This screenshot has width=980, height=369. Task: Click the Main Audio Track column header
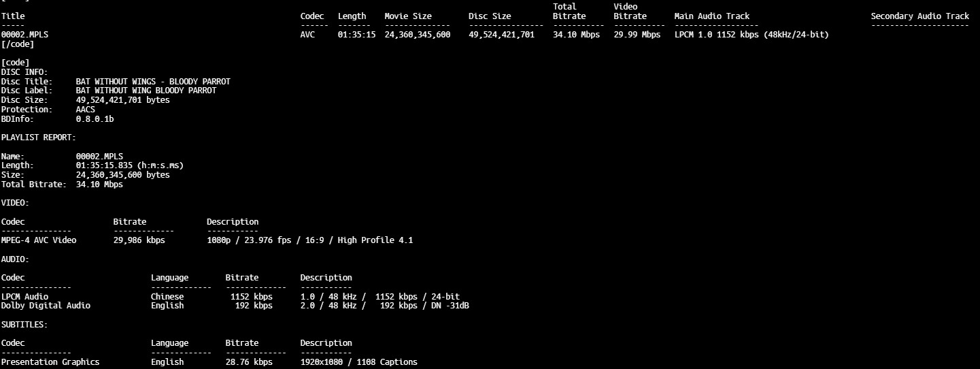pyautogui.click(x=711, y=16)
